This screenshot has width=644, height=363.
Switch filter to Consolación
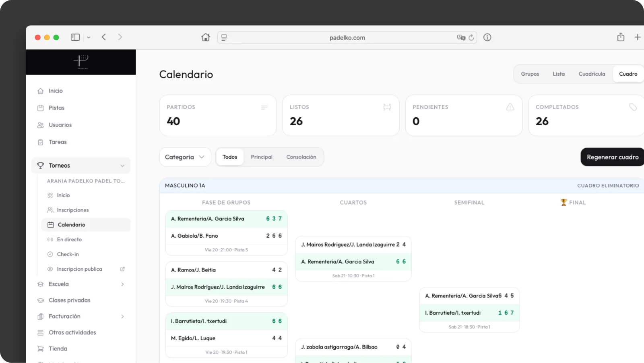pos(301,157)
